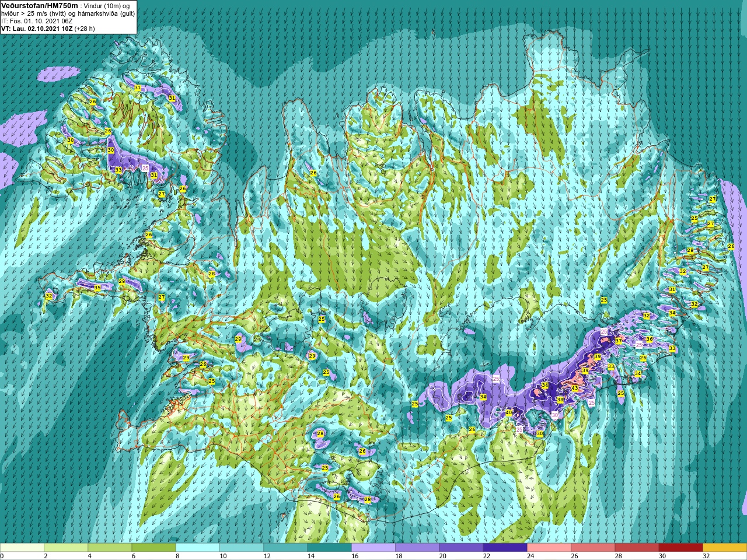Click the "Veðurstofan/HM750m" title text
The image size is (747, 560).
(40, 5)
